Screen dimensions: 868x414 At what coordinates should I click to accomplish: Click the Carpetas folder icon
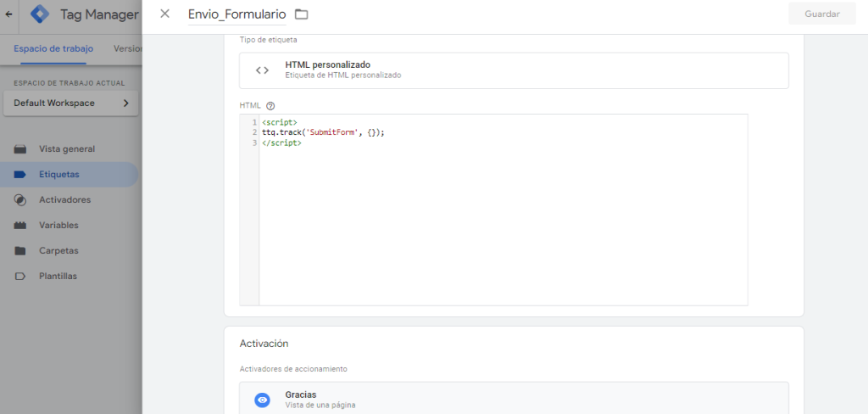pos(20,251)
